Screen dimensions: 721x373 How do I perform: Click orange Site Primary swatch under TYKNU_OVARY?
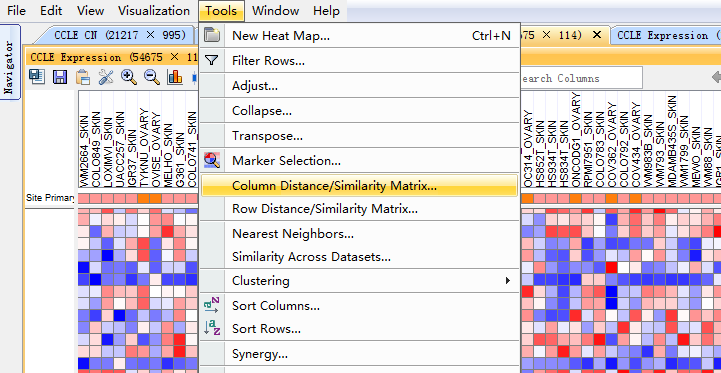click(x=143, y=199)
